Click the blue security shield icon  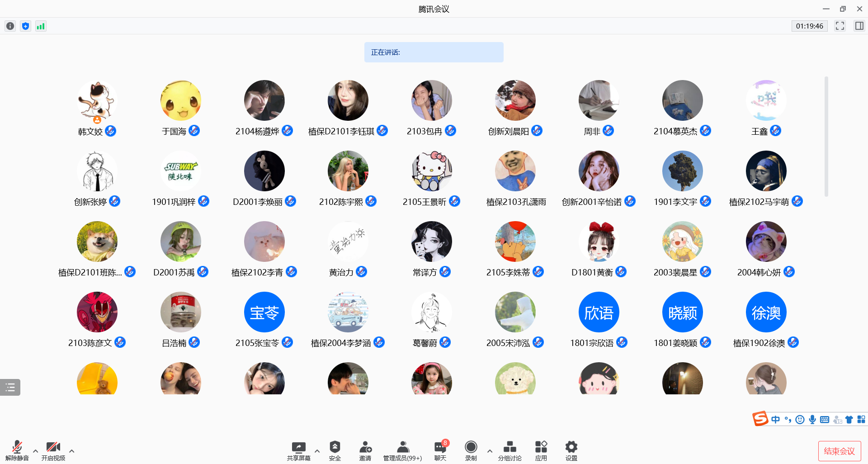click(25, 26)
